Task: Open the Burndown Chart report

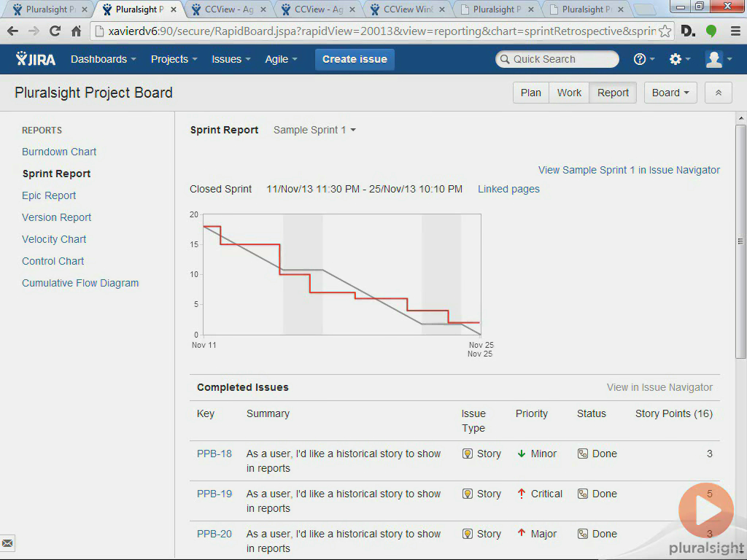Action: click(59, 152)
